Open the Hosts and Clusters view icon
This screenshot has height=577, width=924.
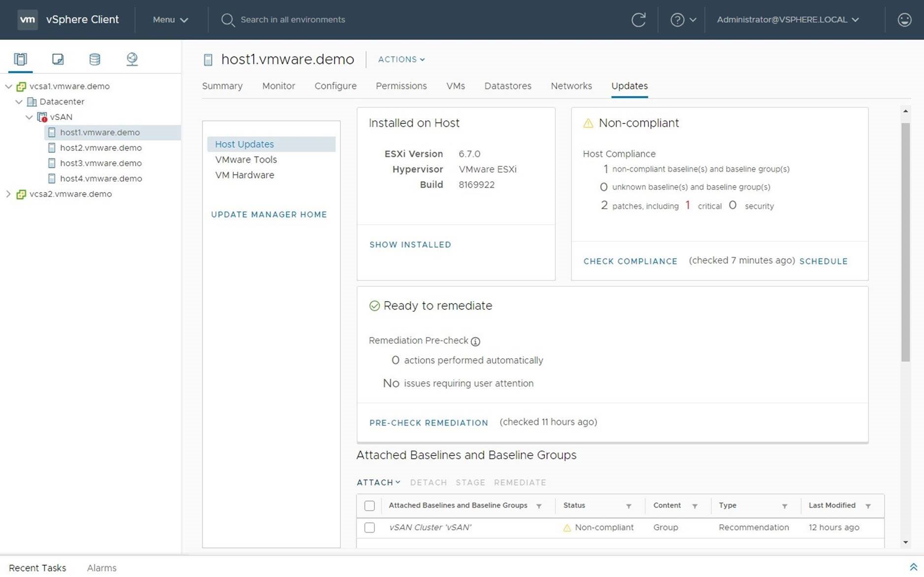20,59
